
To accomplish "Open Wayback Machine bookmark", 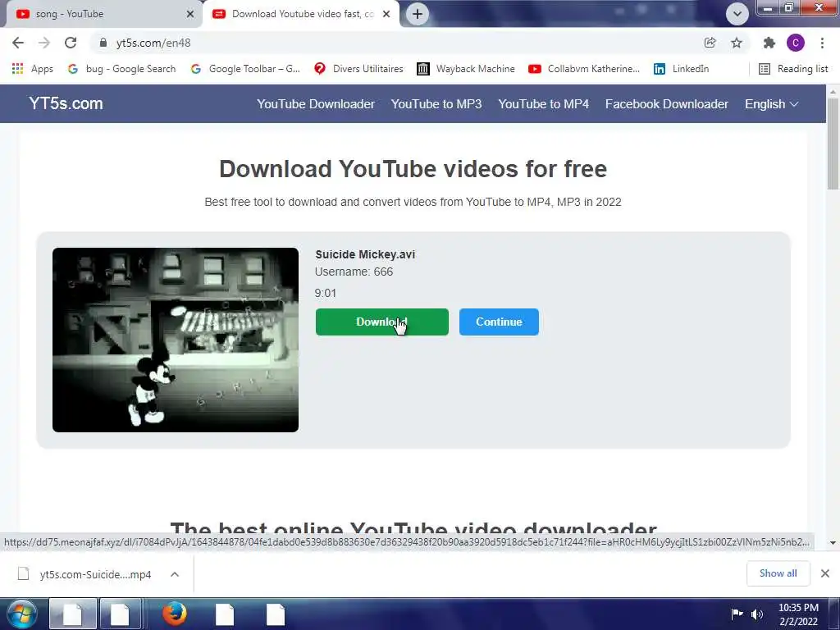I will tap(466, 69).
